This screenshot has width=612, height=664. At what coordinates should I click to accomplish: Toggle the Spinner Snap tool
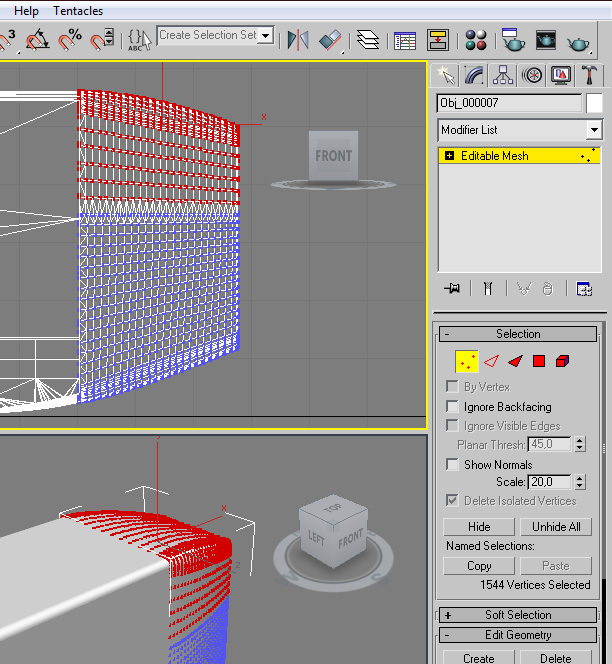tap(102, 40)
